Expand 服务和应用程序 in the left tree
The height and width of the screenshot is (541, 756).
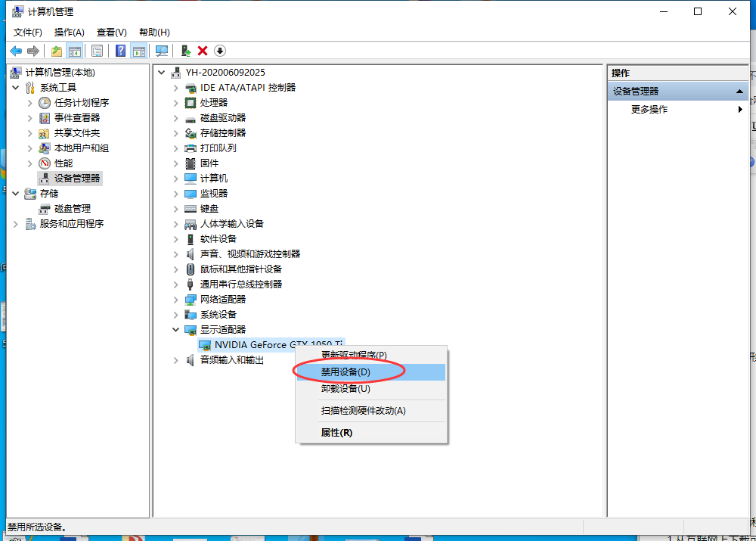[16, 224]
